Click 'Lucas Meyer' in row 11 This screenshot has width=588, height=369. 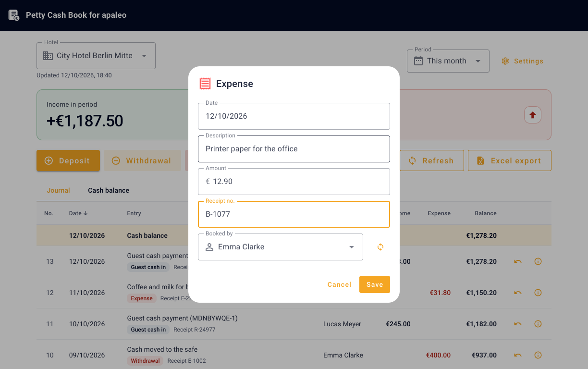tap(342, 324)
